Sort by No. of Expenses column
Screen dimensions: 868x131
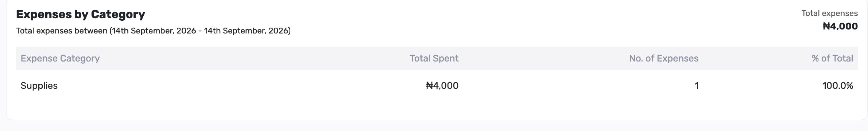pos(664,59)
